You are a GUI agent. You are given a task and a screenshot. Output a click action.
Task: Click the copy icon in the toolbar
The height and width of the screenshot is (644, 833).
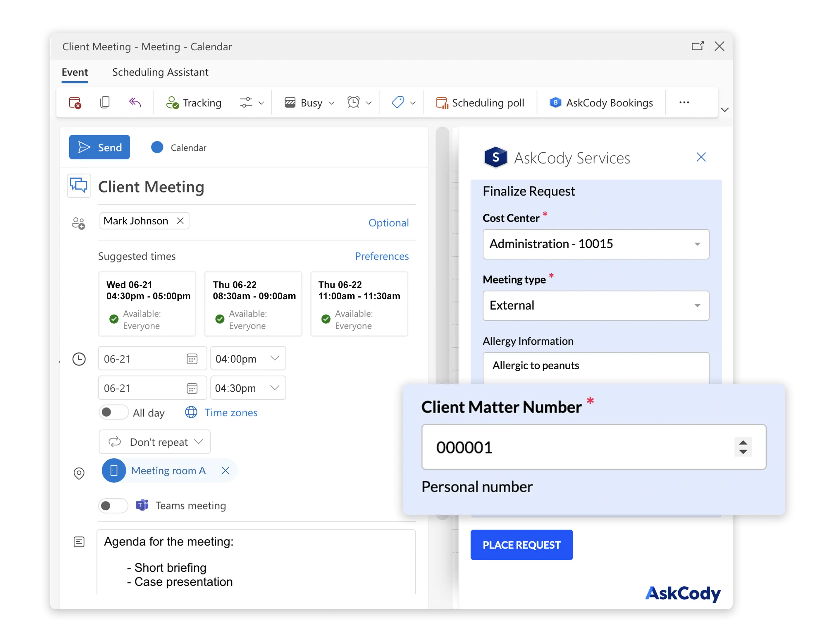(105, 103)
